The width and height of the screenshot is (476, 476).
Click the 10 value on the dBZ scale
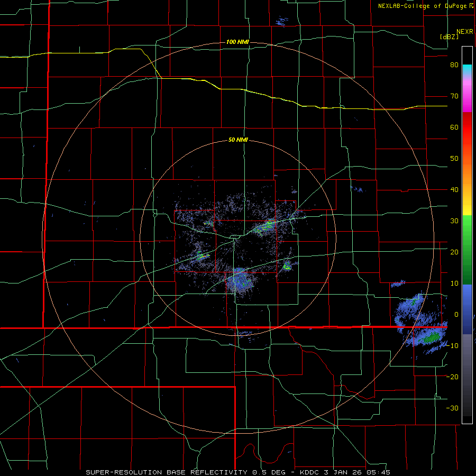coord(454,283)
